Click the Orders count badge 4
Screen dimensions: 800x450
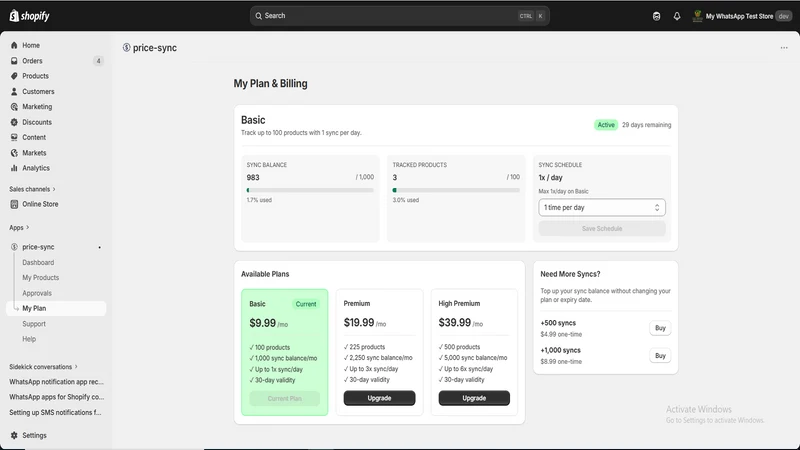coord(98,61)
